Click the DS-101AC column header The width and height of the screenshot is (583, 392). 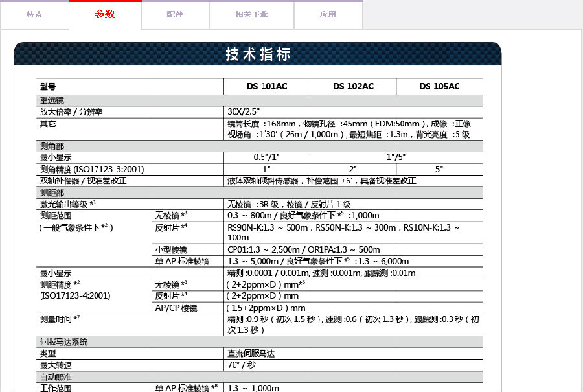[x=266, y=86]
